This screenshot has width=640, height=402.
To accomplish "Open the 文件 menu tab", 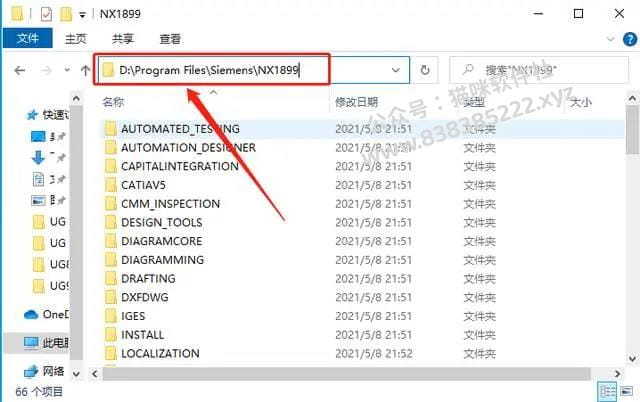I will click(28, 38).
